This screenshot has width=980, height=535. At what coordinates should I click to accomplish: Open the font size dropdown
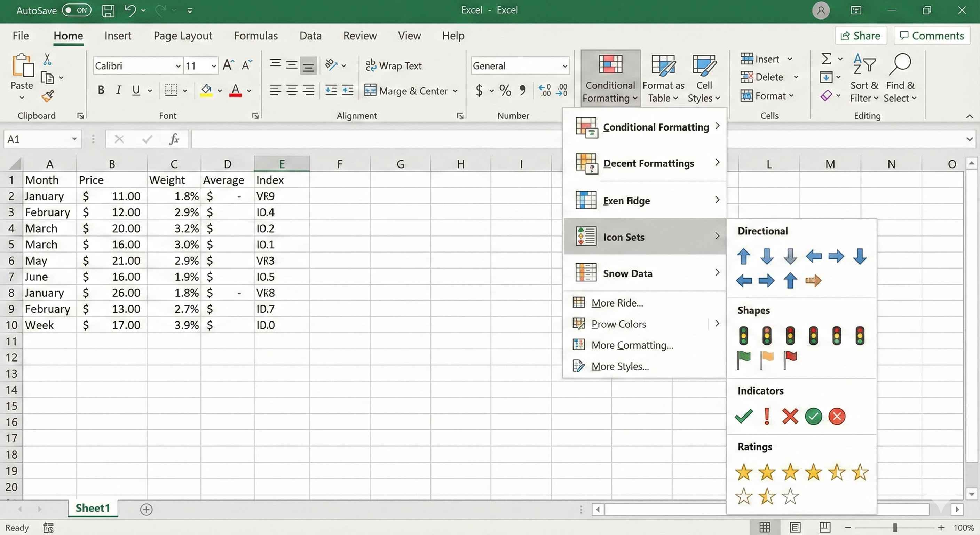214,65
